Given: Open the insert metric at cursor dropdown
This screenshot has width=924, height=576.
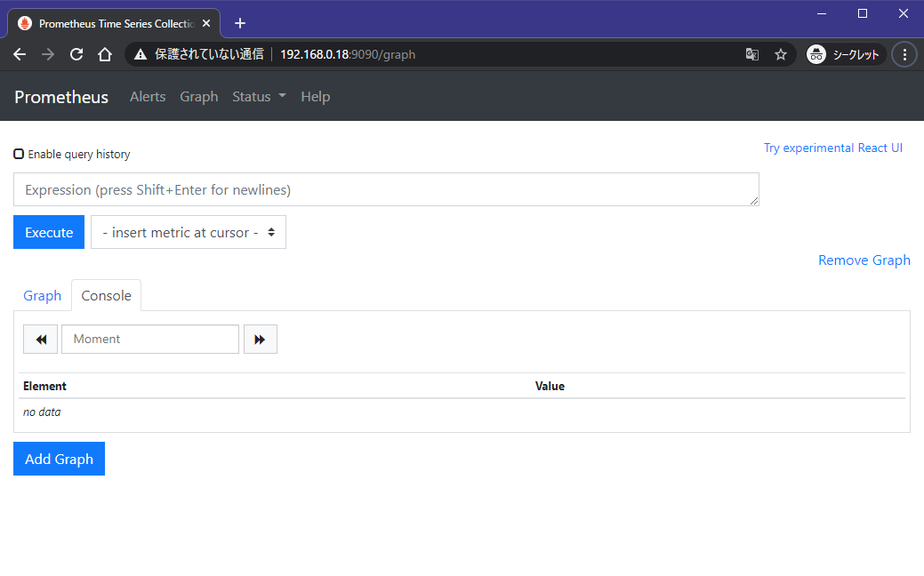Looking at the screenshot, I should [188, 232].
